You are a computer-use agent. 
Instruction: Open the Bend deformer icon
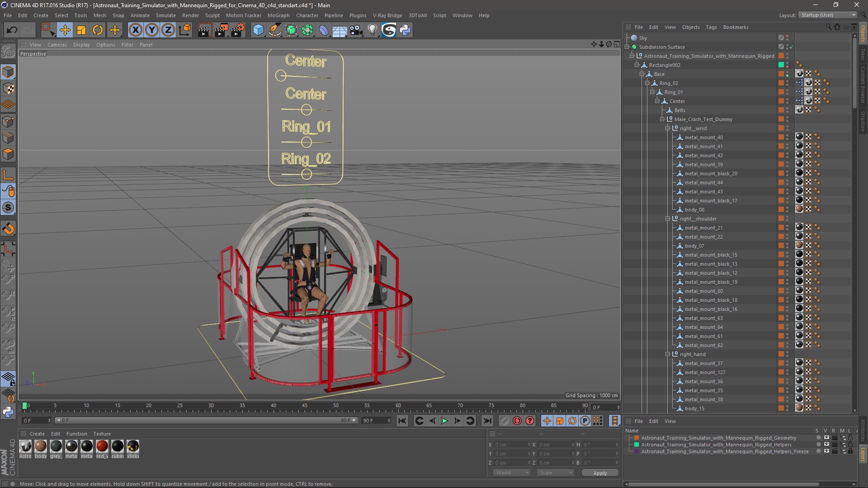point(324,30)
